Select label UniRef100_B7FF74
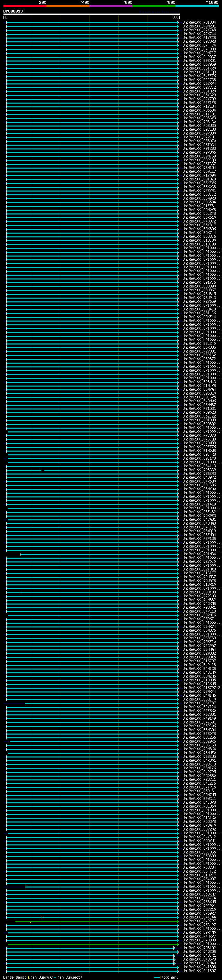This screenshot has width=222, height=980. pyautogui.click(x=199, y=45)
